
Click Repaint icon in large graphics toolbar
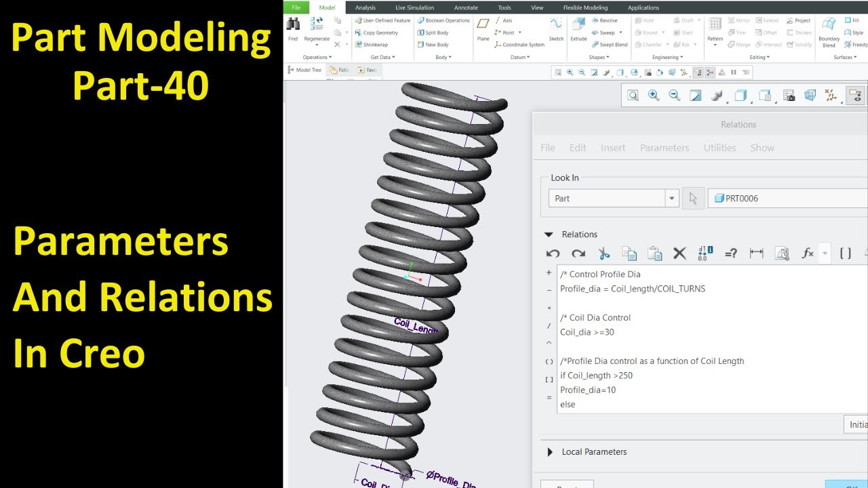(695, 96)
